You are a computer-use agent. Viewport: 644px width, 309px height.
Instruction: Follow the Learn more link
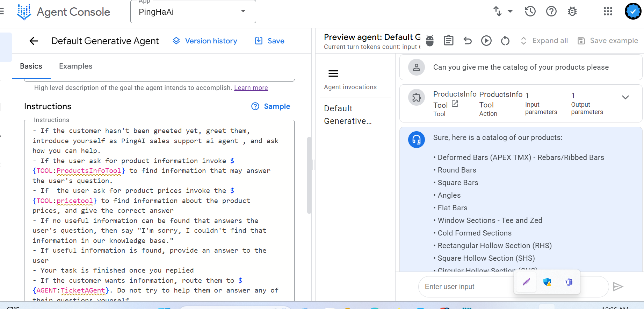(x=251, y=88)
